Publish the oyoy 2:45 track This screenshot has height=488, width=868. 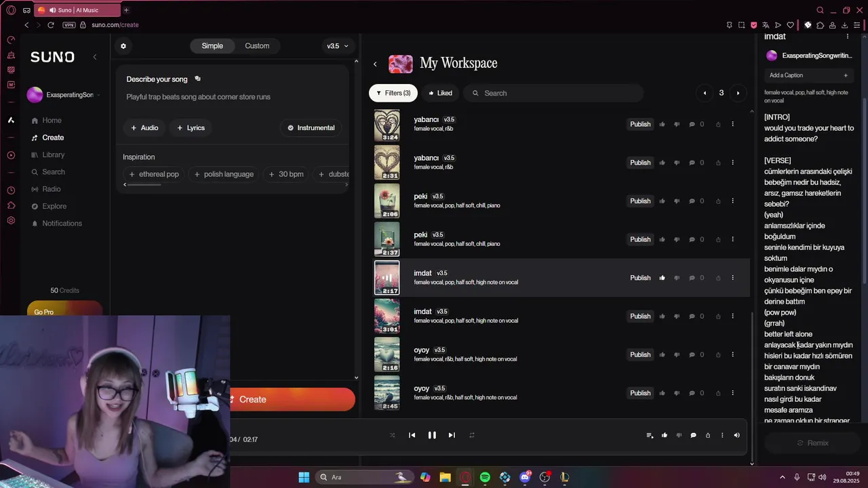click(x=640, y=393)
